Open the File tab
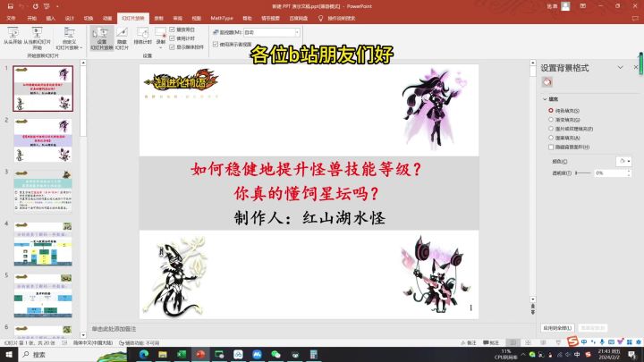 pyautogui.click(x=11, y=18)
